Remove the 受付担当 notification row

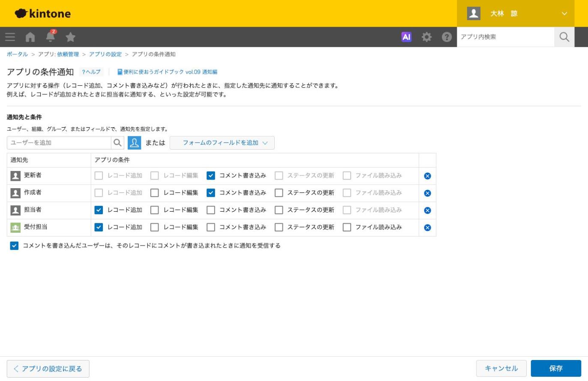click(x=427, y=228)
